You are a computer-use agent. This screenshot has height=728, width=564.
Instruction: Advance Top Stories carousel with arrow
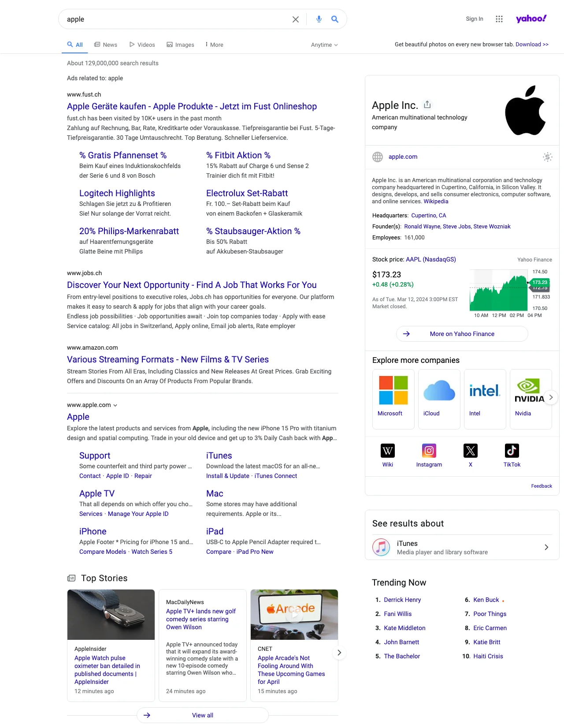pos(339,653)
